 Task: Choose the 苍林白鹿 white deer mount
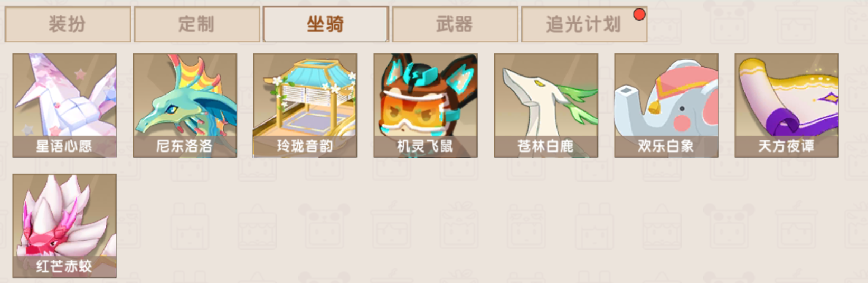(x=546, y=105)
